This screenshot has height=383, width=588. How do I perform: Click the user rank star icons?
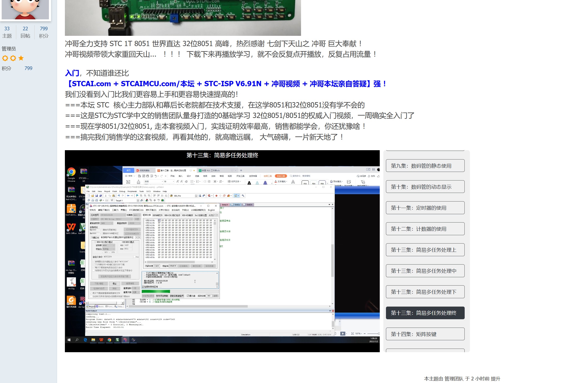tap(13, 58)
